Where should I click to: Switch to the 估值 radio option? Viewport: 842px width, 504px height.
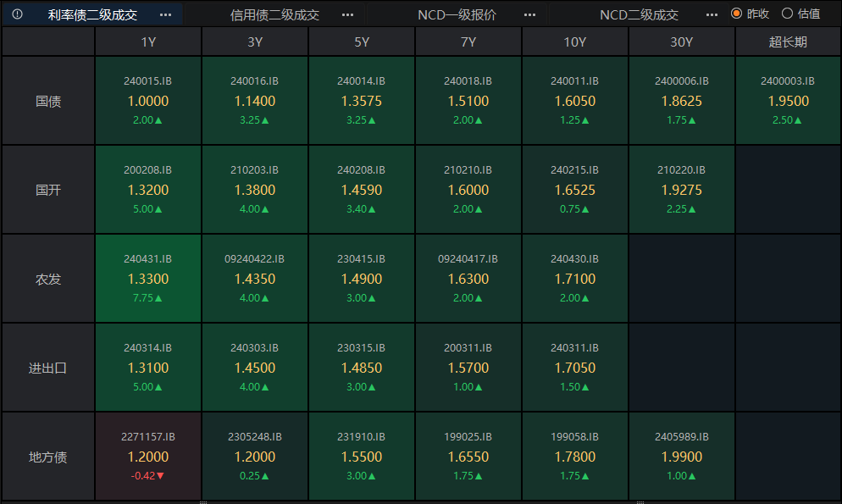[787, 14]
